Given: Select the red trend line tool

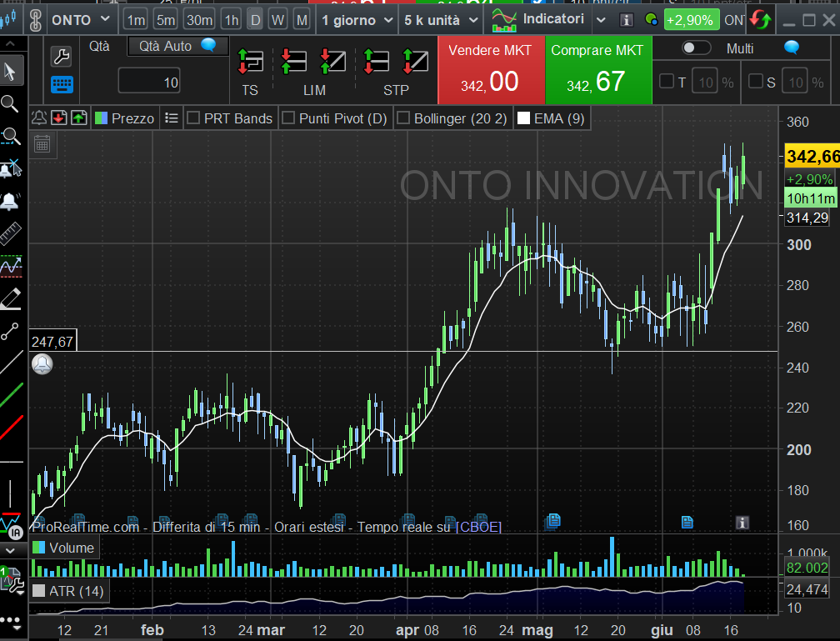Looking at the screenshot, I should tap(12, 428).
